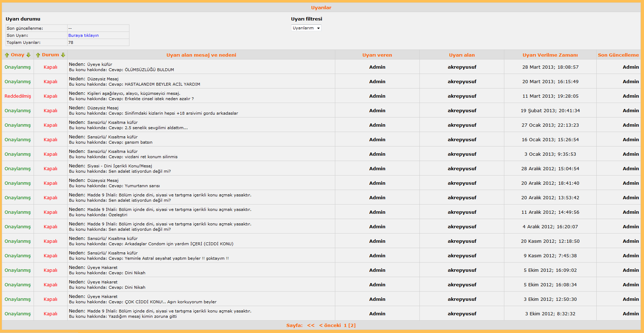Viewport: 644px width, 333px height.
Task: Select date '3 Ekim 2012; 8:32:32'
Action: 550,314
